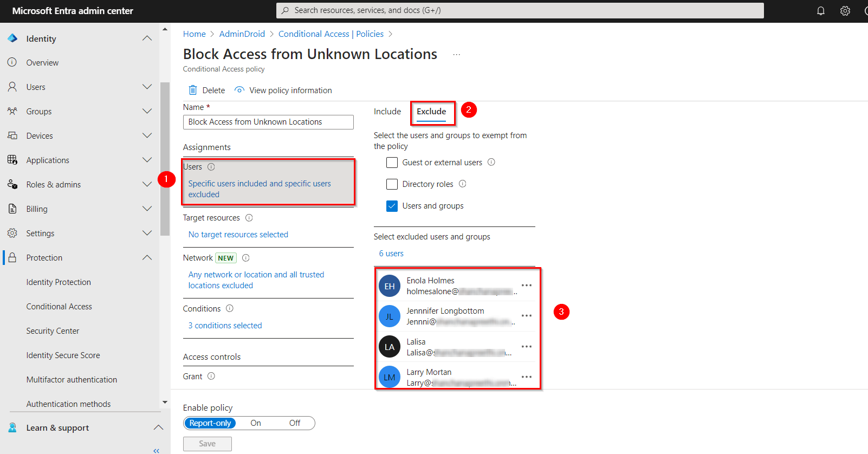Open Identity Protection menu item
This screenshot has width=868, height=454.
click(59, 282)
